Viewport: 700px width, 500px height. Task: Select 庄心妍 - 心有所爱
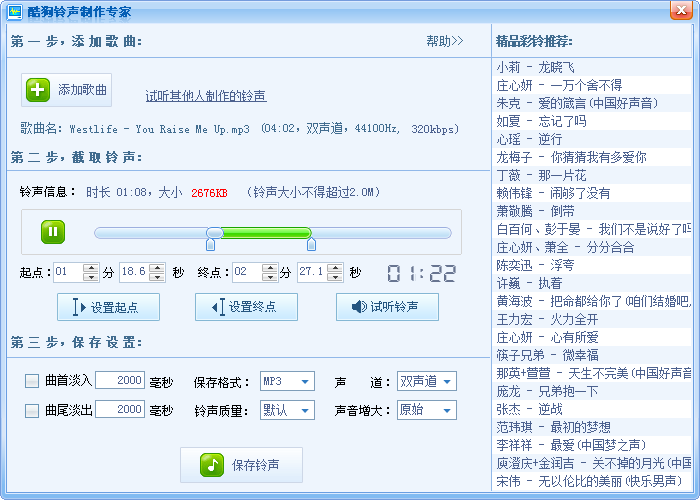[592, 337]
